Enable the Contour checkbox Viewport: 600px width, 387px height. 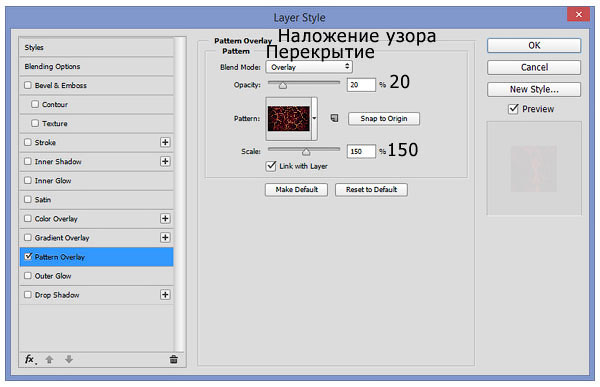tap(35, 104)
